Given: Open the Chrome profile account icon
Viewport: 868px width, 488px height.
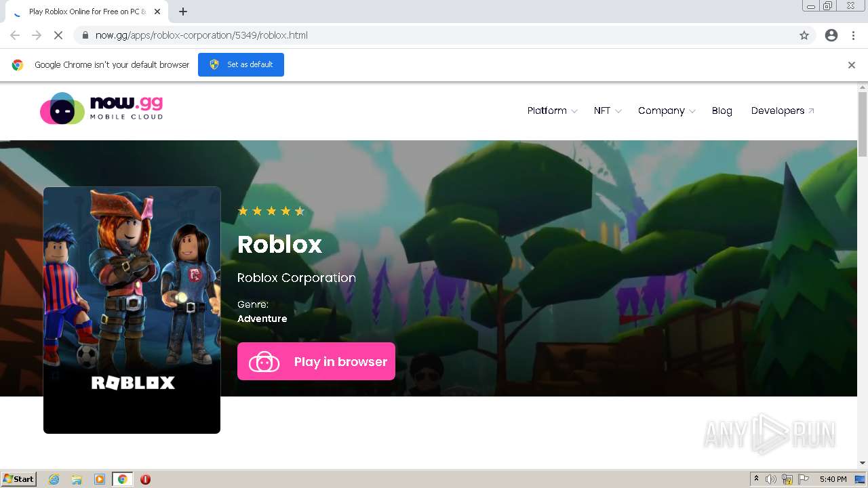Looking at the screenshot, I should pyautogui.click(x=831, y=35).
